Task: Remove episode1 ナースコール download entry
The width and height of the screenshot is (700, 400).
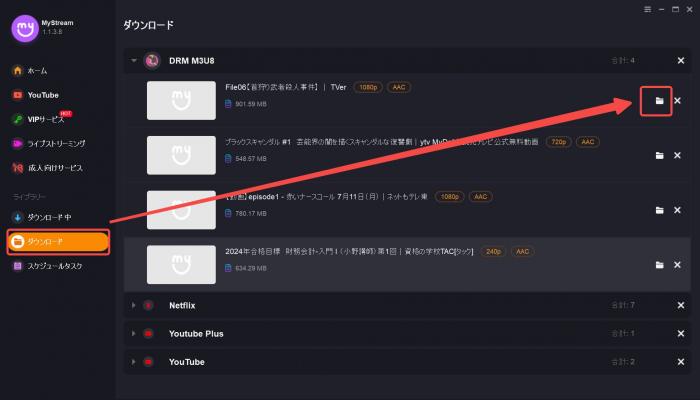Action: pyautogui.click(x=677, y=210)
